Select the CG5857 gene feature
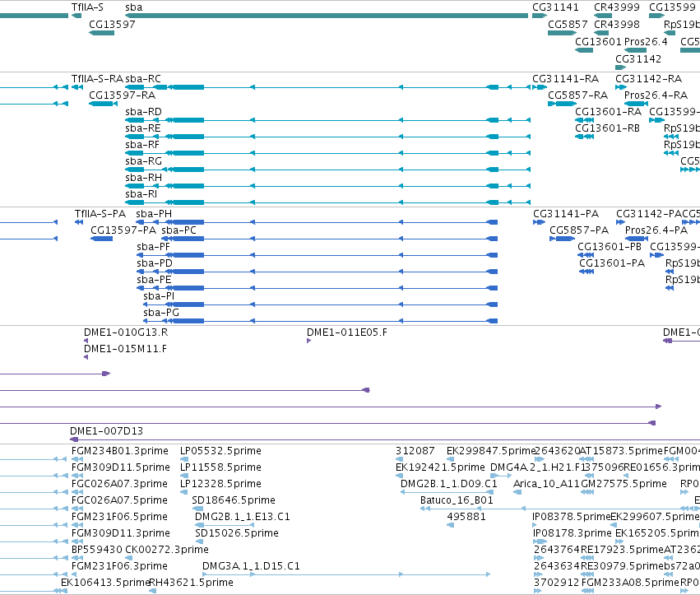This screenshot has height=595, width=700. coord(562,33)
